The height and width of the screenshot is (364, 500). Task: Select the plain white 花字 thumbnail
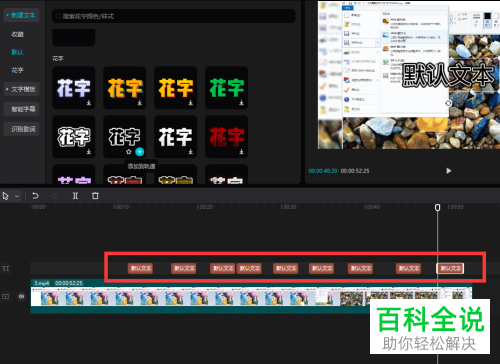click(175, 137)
